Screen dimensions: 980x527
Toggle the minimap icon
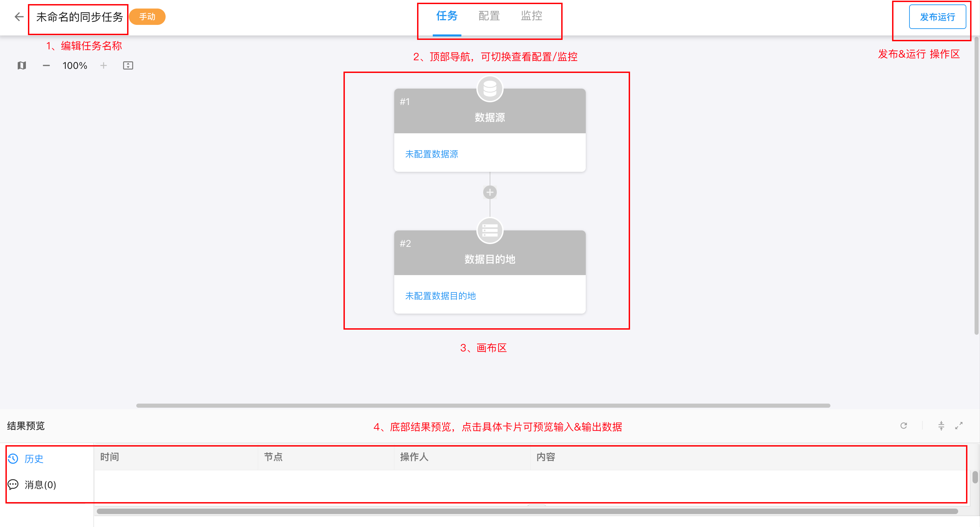pyautogui.click(x=22, y=65)
